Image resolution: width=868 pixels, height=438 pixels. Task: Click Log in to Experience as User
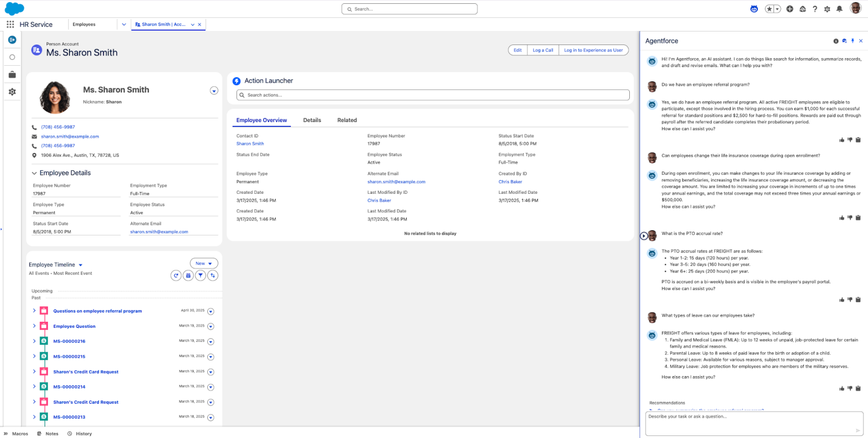[x=593, y=50]
